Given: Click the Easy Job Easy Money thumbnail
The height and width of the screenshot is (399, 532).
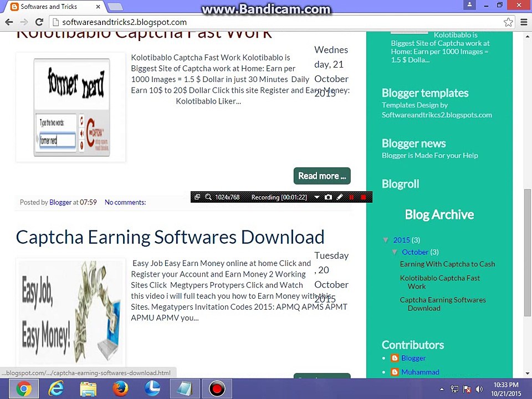Looking at the screenshot, I should (x=71, y=311).
